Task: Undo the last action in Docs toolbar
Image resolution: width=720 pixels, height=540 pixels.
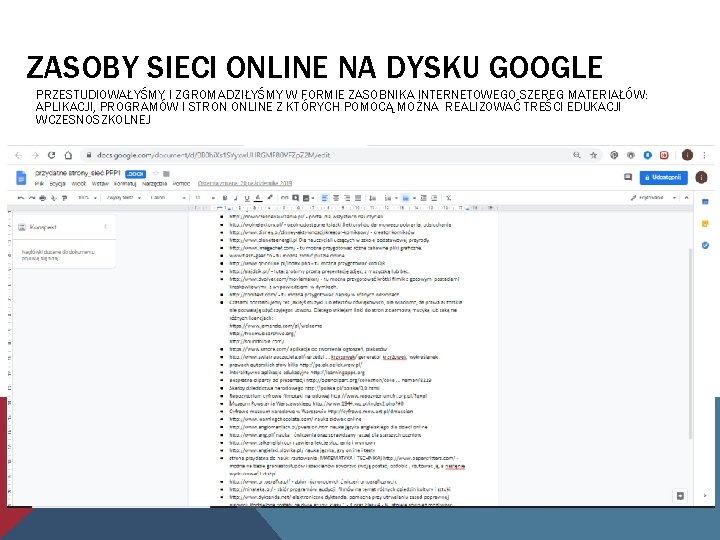Action: tap(21, 198)
